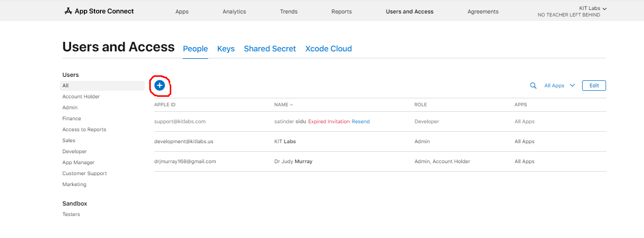Click the APPLE ID column header
The image size is (644, 238).
point(165,105)
